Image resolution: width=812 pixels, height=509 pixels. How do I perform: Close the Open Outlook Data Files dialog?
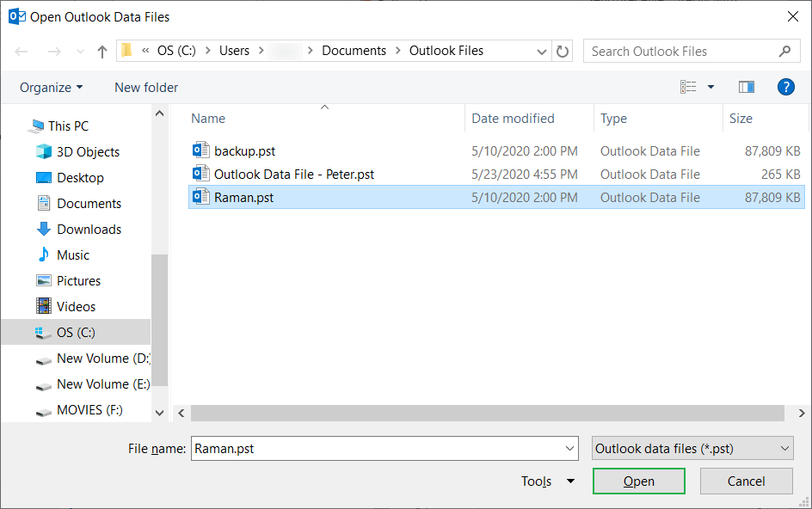coord(792,16)
